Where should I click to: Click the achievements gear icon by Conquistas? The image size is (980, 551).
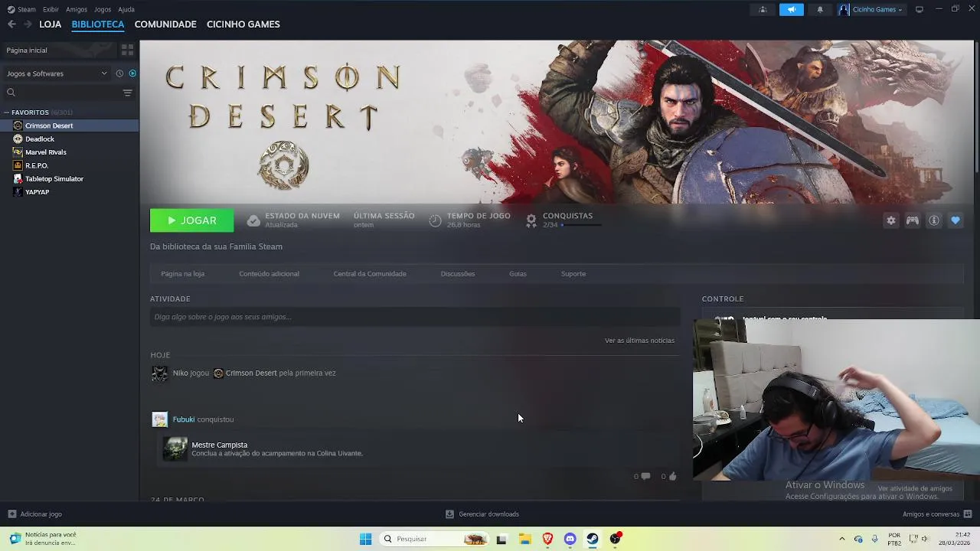(x=531, y=220)
